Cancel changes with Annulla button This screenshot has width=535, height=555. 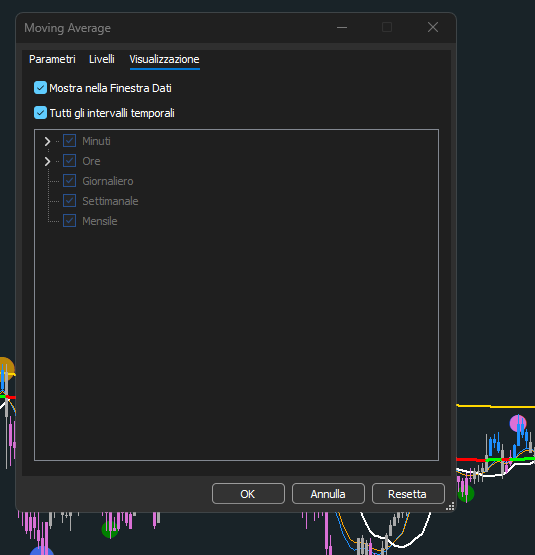click(x=328, y=494)
